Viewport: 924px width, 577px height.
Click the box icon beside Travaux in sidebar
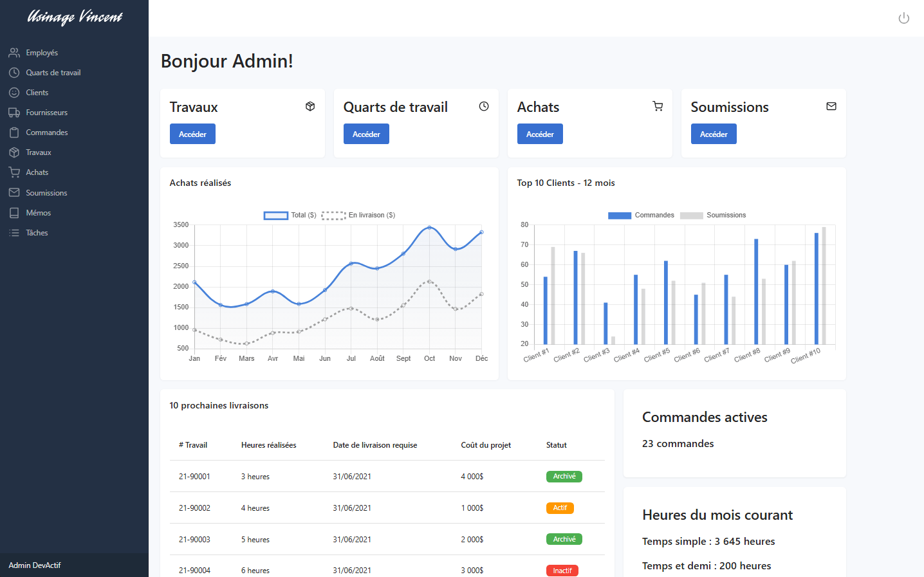coord(14,152)
